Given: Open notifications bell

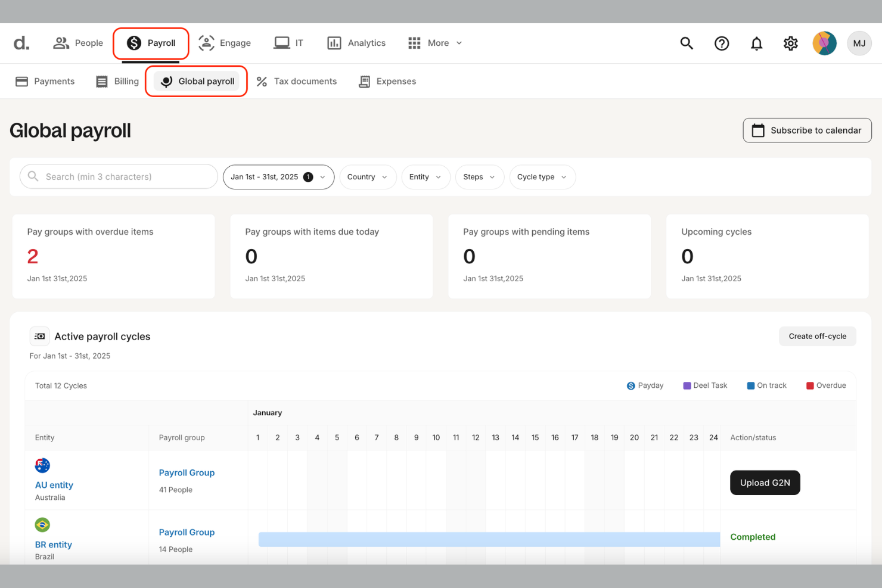Looking at the screenshot, I should tap(756, 43).
